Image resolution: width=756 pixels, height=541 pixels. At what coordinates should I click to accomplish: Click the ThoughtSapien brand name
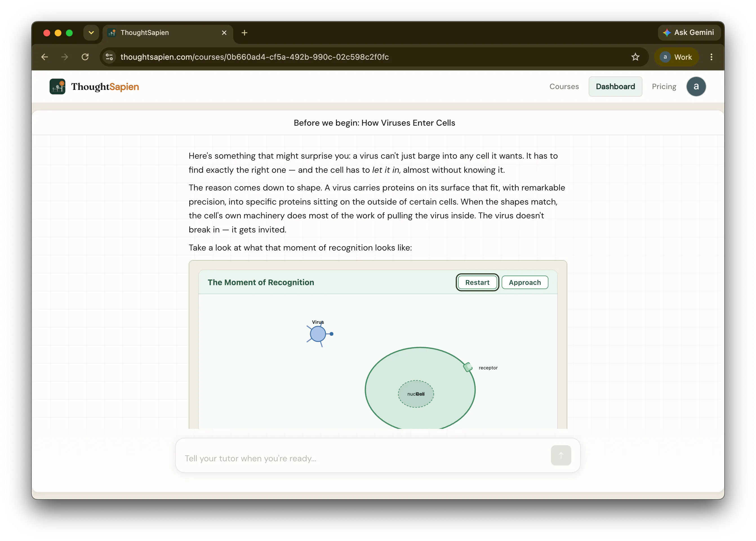point(105,87)
